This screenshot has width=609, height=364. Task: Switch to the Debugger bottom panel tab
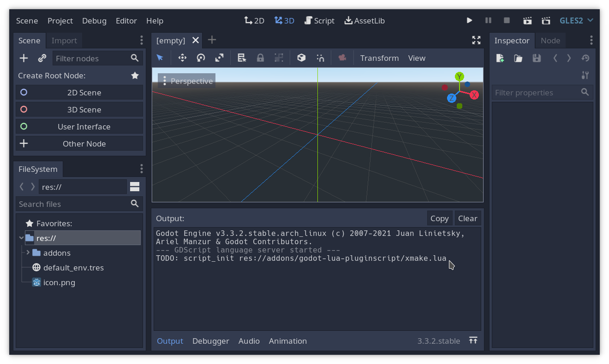tap(211, 341)
